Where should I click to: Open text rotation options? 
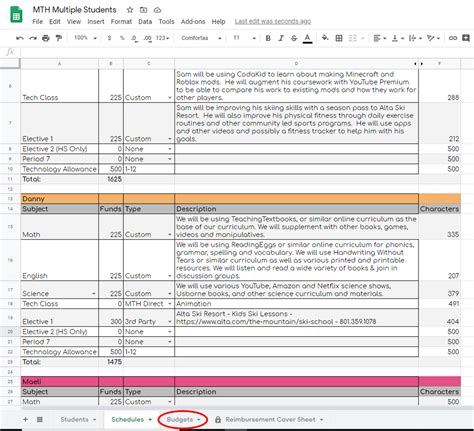(x=433, y=38)
